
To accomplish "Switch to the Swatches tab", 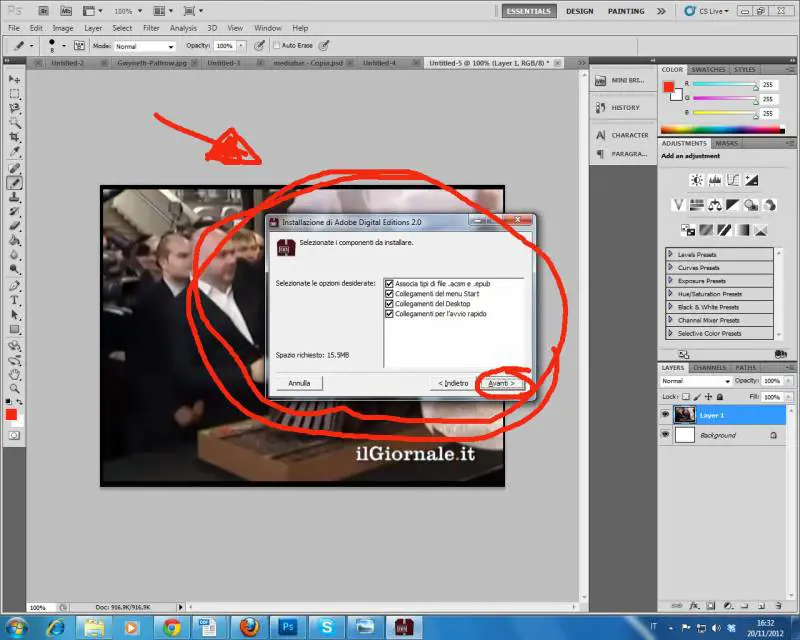I will pos(708,69).
